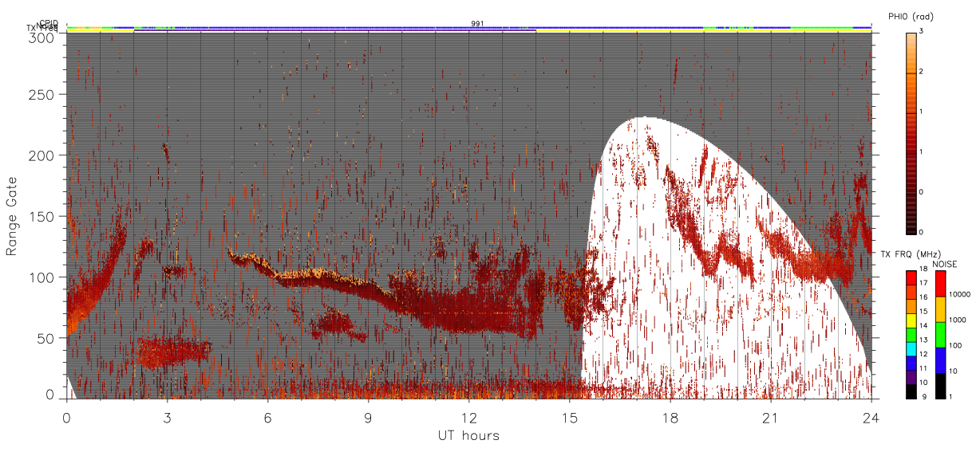Image resolution: width=980 pixels, height=452 pixels.
Task: Click the 3 tick label on PHI0 colorbar
Action: [923, 33]
